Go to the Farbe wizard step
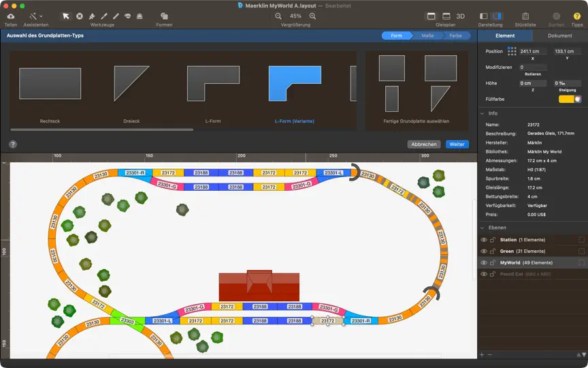The width and height of the screenshot is (588, 368). (455, 35)
